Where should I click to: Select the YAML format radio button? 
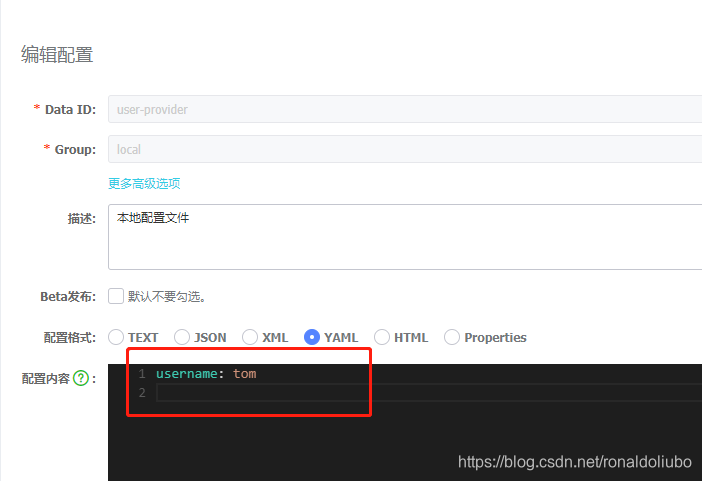[312, 337]
